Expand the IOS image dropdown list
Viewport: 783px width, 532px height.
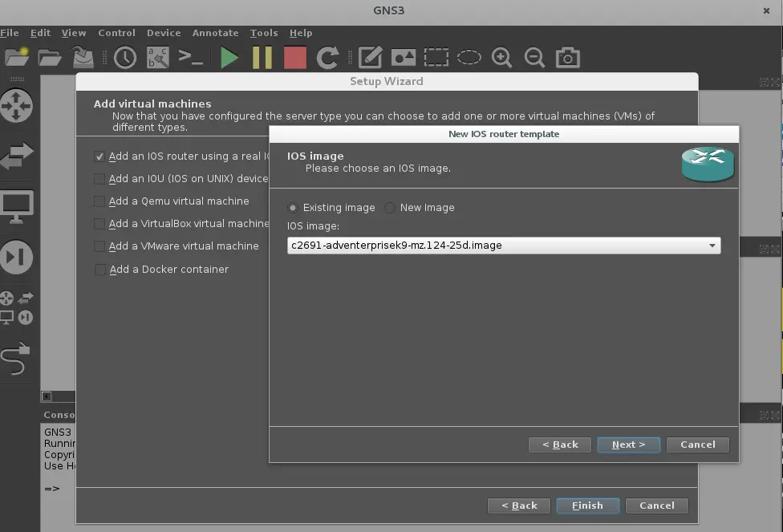[x=504, y=246]
